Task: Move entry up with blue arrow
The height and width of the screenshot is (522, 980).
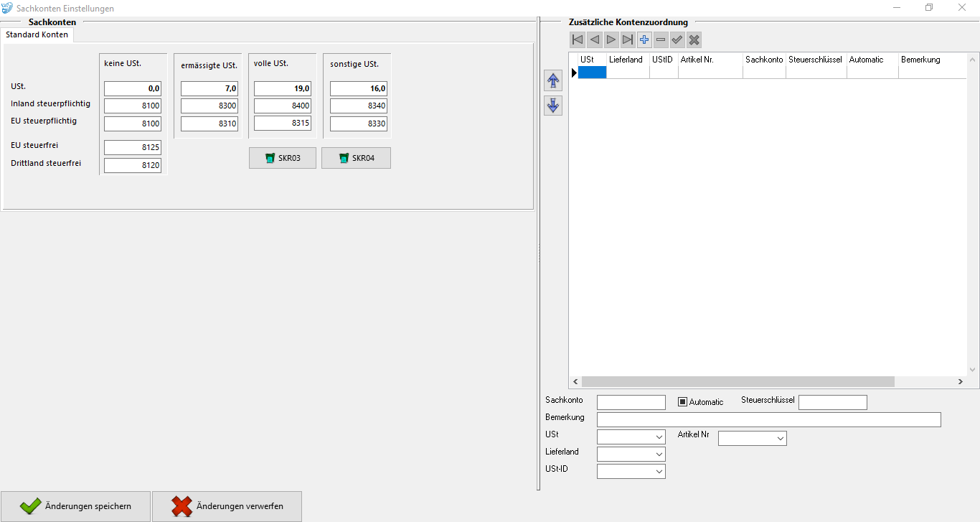Action: [x=553, y=81]
